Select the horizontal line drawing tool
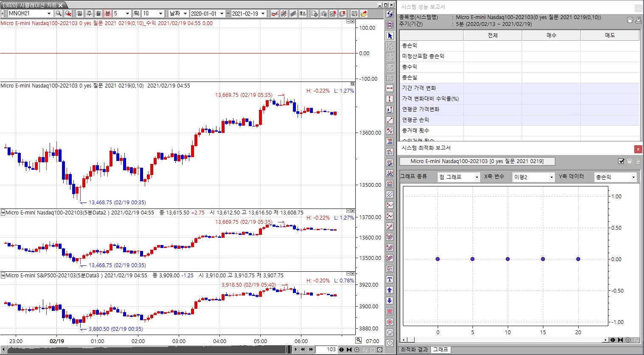Viewport: 644px width, 355px height. click(x=390, y=88)
